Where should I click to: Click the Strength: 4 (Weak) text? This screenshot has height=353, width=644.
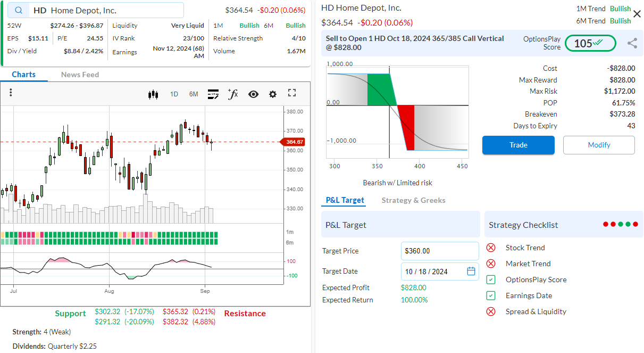pos(41,332)
